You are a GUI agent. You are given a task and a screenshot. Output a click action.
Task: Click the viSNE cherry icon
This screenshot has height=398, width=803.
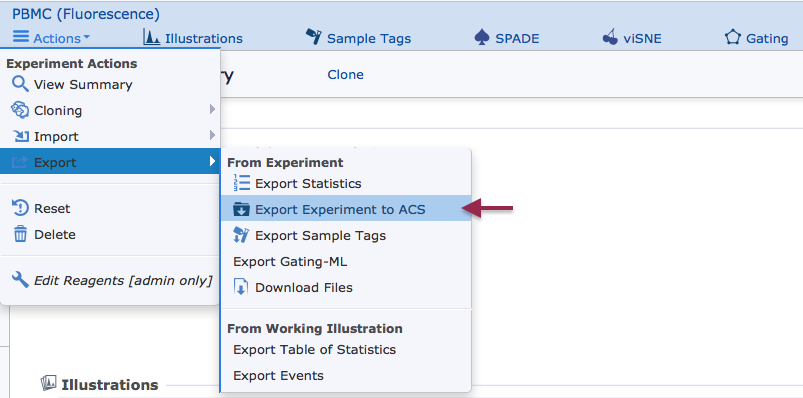pos(609,37)
